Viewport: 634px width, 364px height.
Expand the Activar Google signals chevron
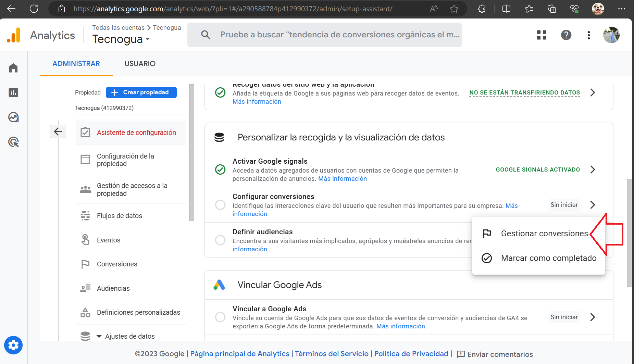[x=593, y=170]
